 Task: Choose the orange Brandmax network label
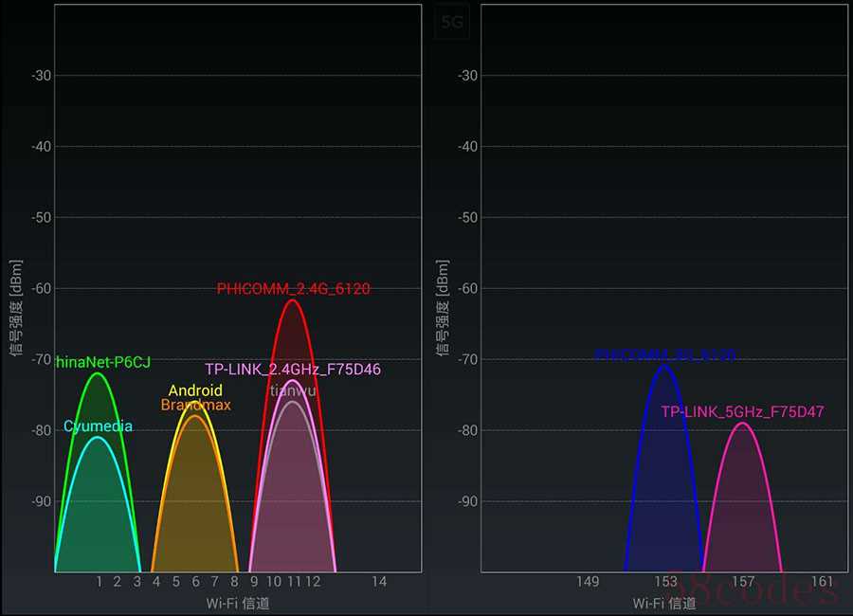(196, 405)
